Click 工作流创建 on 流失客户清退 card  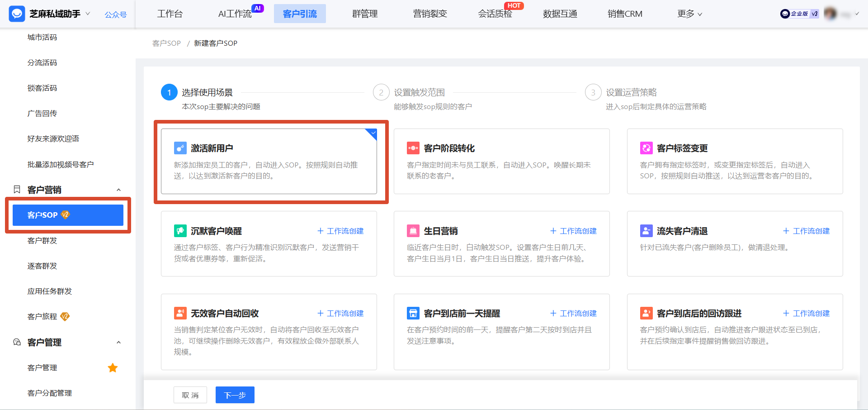(807, 231)
